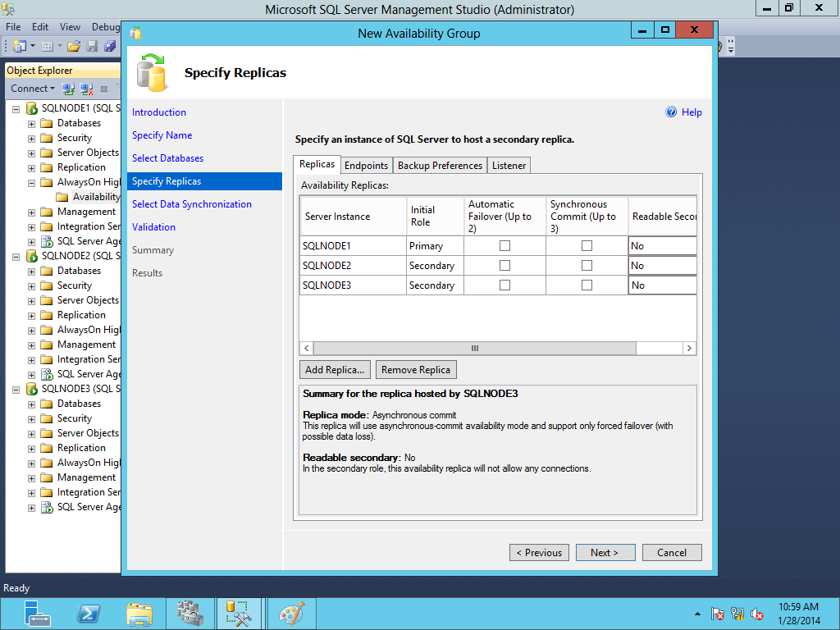
Task: Click the Disconnect server icon with red X
Action: point(86,89)
